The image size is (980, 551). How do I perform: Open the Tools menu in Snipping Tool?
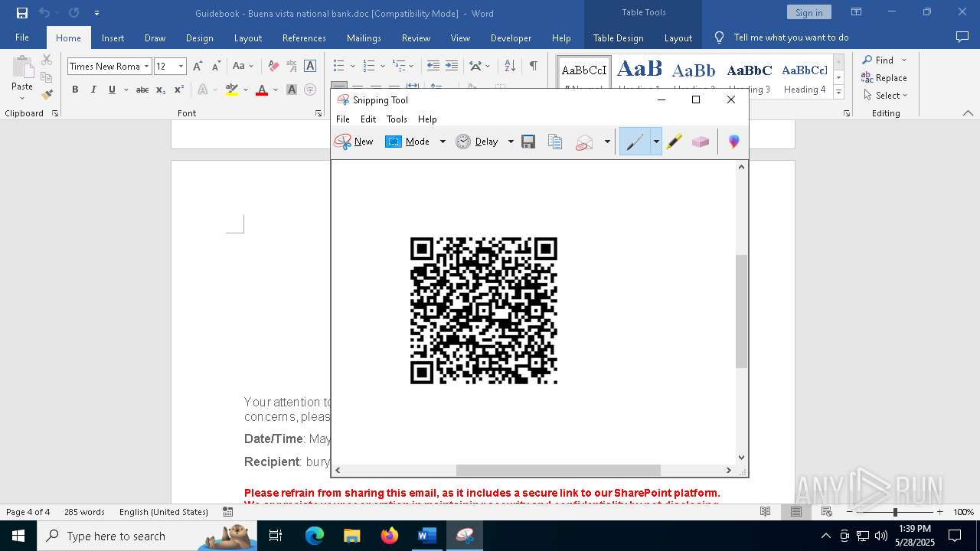click(x=397, y=119)
